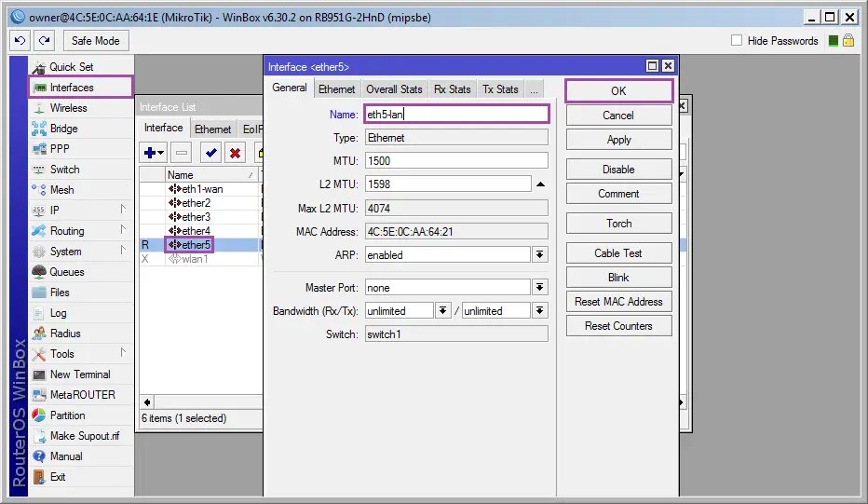Toggle Safe Mode
Image resolution: width=868 pixels, height=504 pixels.
(96, 40)
